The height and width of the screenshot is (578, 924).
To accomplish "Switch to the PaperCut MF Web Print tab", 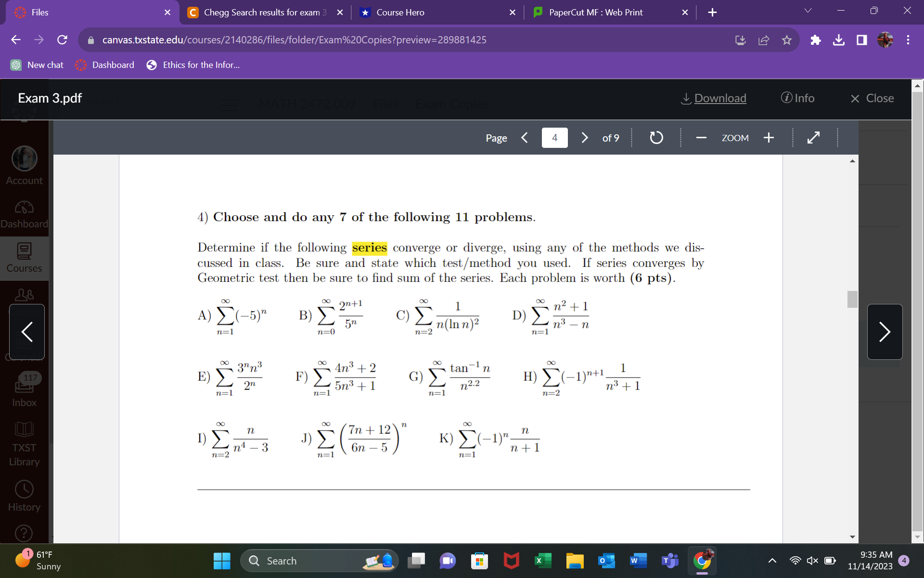I will 597,12.
